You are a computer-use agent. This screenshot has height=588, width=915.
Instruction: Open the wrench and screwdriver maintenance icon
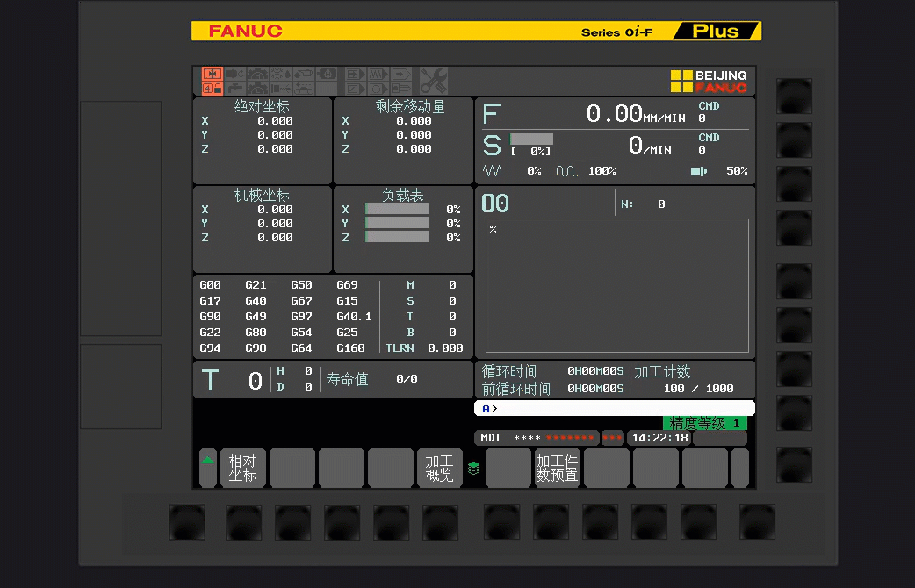434,81
